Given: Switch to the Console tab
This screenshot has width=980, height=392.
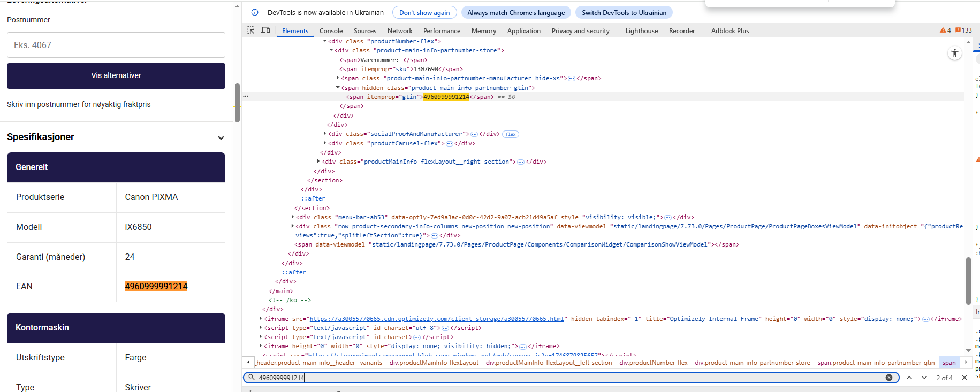Looking at the screenshot, I should [331, 31].
